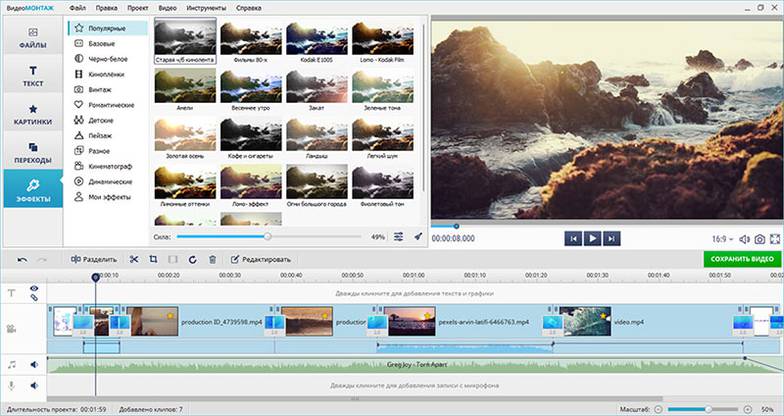This screenshot has width=784, height=416.
Task: Undo the last action
Action: [x=22, y=260]
